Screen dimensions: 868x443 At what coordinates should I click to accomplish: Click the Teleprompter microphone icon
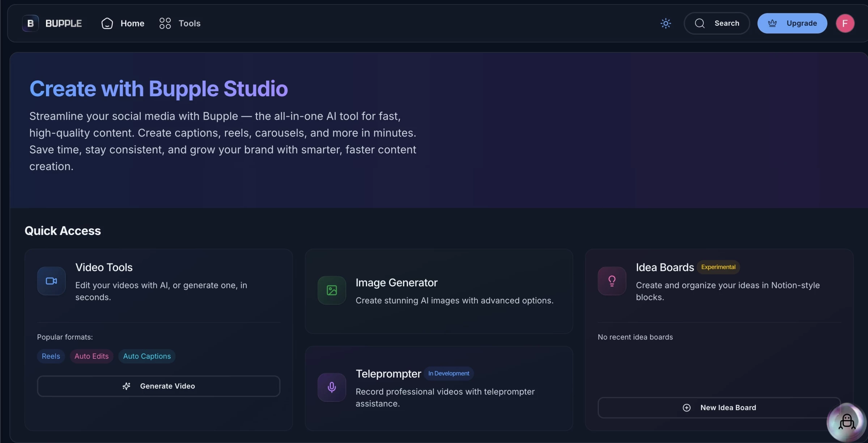pos(332,387)
